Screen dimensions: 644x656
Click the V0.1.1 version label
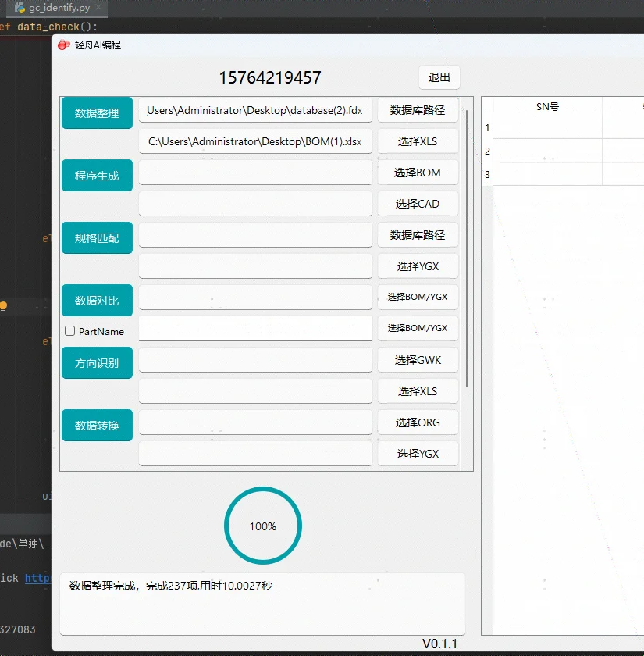click(x=440, y=644)
